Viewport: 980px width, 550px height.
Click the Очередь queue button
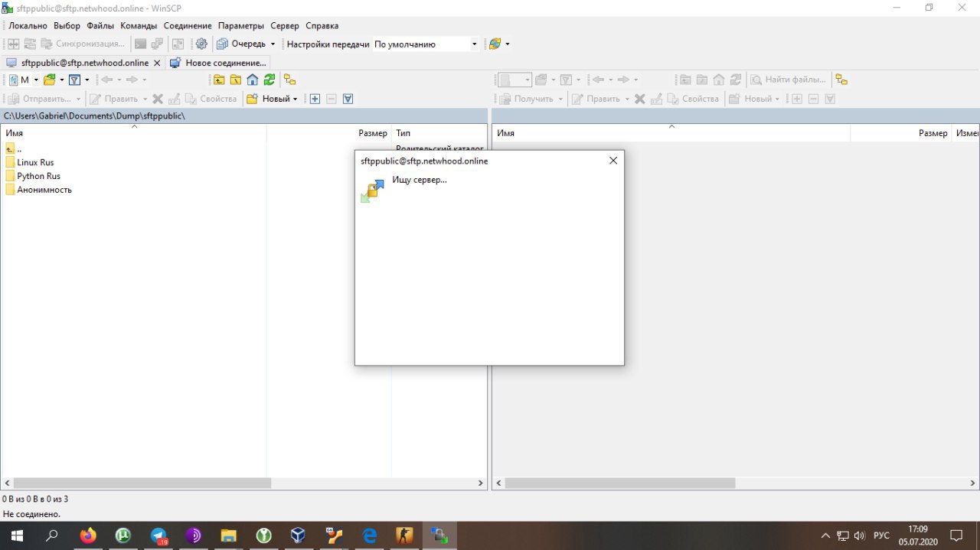coord(241,44)
